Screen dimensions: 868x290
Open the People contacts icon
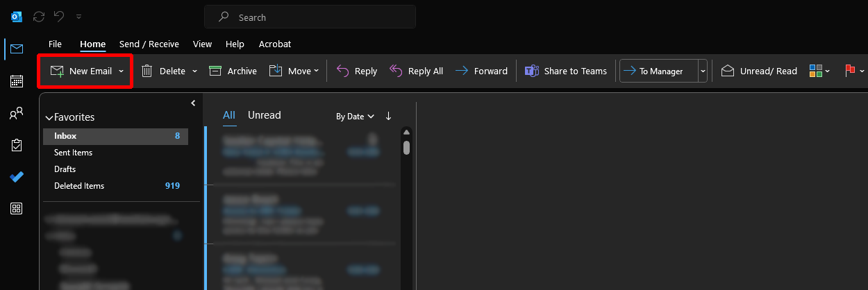pyautogui.click(x=17, y=114)
